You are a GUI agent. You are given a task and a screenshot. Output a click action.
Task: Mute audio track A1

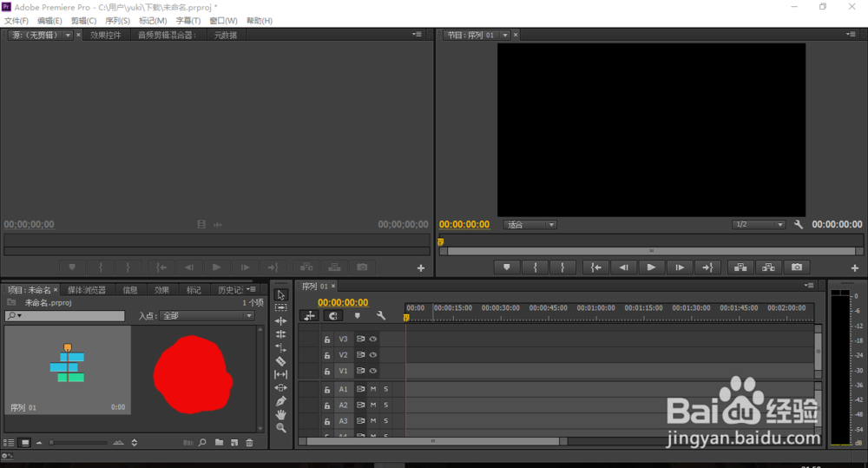373,389
